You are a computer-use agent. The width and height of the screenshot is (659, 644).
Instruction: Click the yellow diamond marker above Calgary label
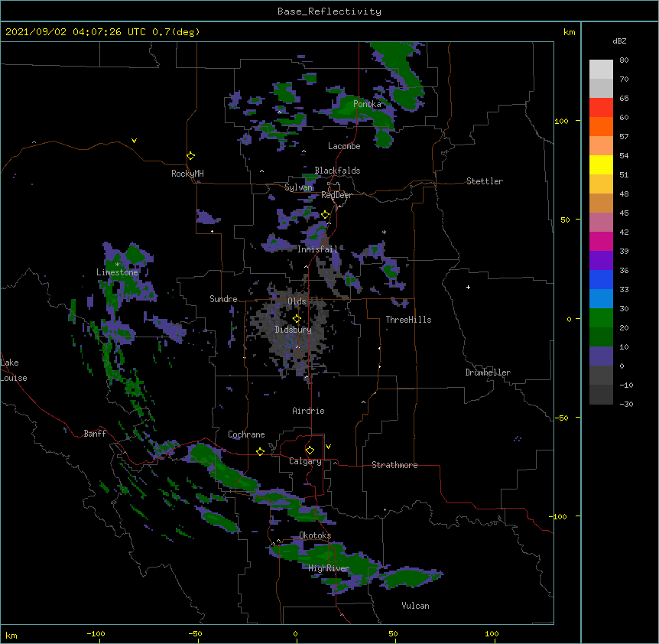coord(310,450)
